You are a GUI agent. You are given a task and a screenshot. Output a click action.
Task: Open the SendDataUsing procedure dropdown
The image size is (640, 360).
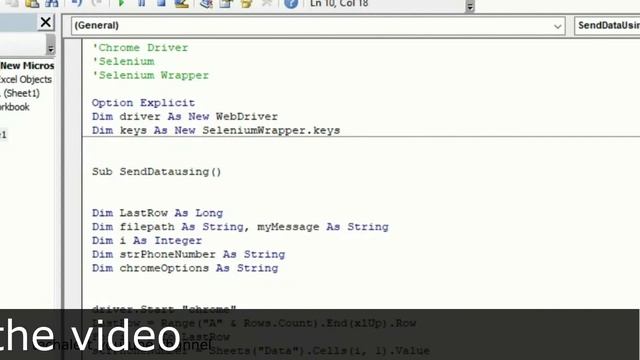[x=607, y=26]
